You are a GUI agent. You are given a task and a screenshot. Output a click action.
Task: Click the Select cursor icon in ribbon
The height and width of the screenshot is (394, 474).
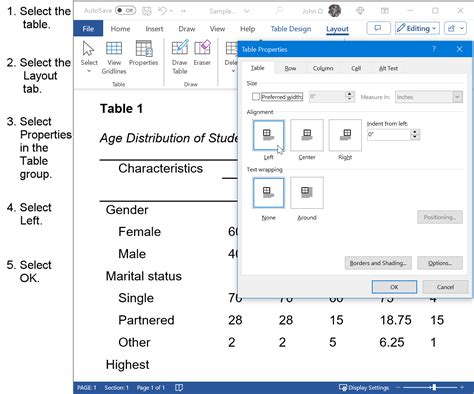88,49
